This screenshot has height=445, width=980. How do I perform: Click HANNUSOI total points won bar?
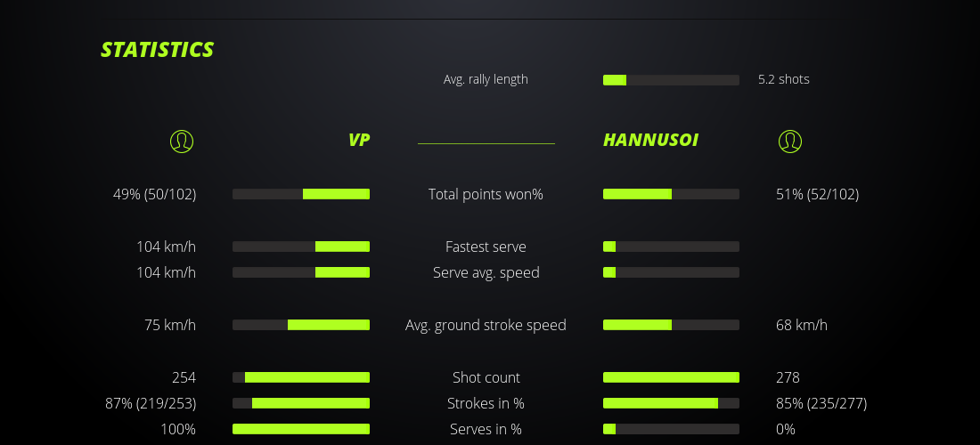[671, 194]
